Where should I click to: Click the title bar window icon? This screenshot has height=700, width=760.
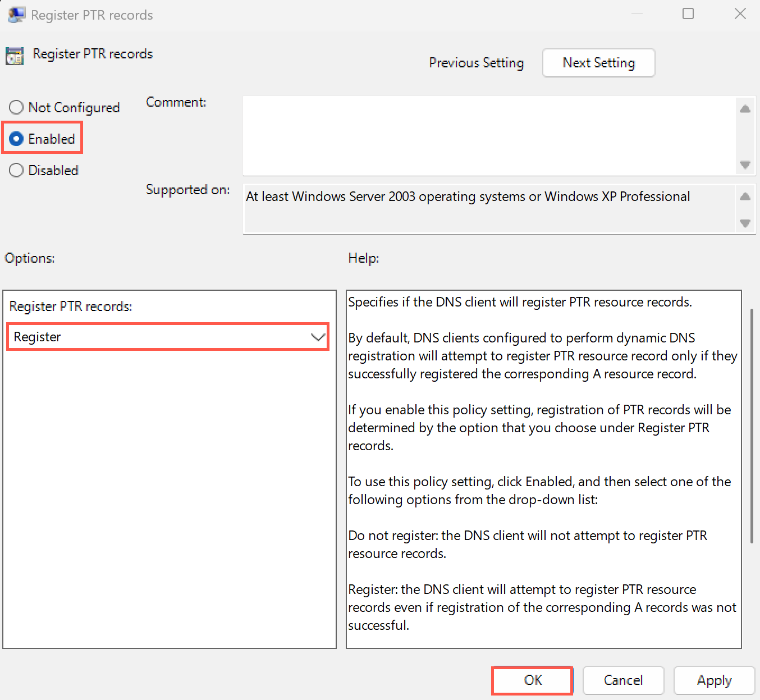[x=16, y=15]
